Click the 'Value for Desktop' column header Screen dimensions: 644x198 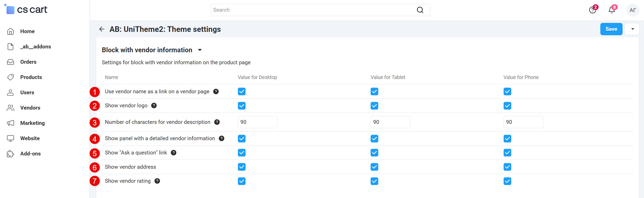tap(257, 77)
